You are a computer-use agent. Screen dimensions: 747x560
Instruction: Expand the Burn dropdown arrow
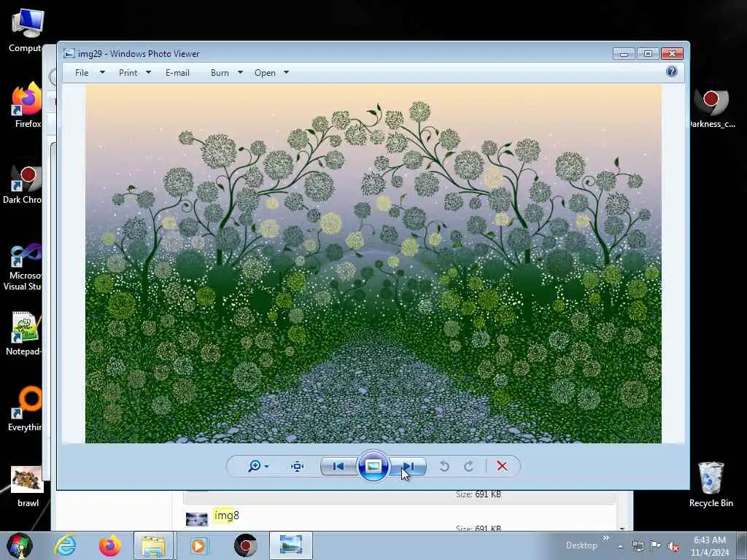(240, 73)
